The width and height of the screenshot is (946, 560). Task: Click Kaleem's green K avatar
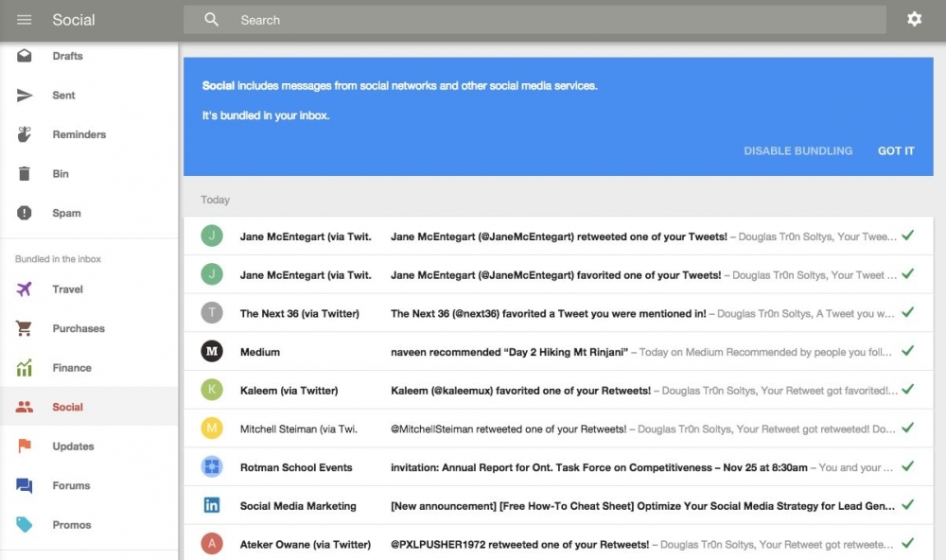coord(212,389)
